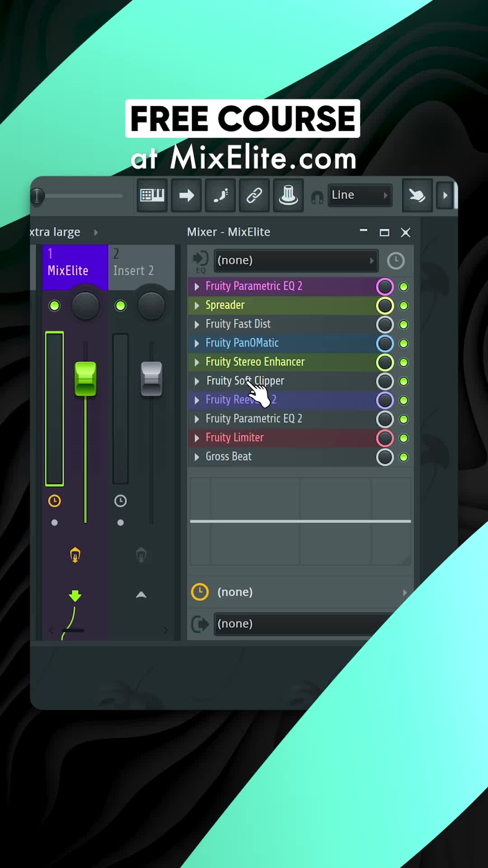Open menu arrow for Fruity Soft Clipper

[197, 382]
